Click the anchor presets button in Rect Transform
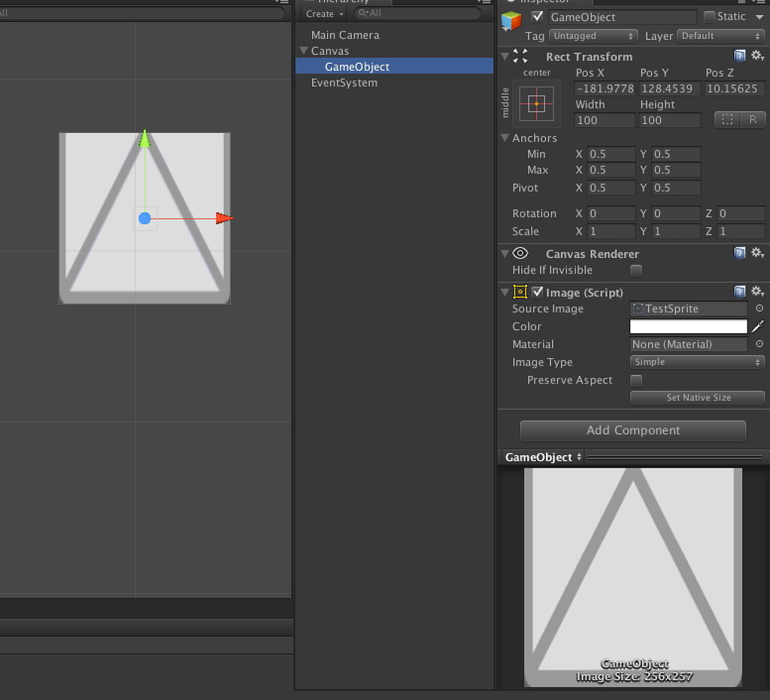The image size is (770, 700). pyautogui.click(x=537, y=103)
